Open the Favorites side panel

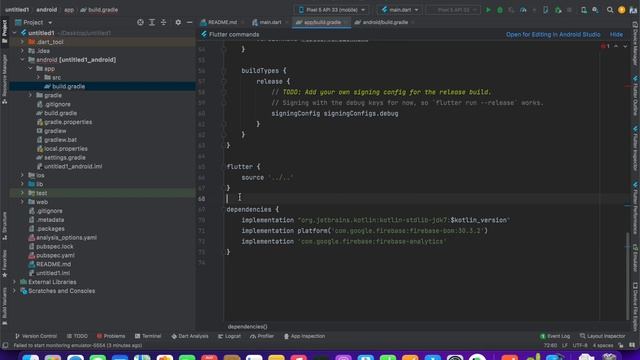4,264
